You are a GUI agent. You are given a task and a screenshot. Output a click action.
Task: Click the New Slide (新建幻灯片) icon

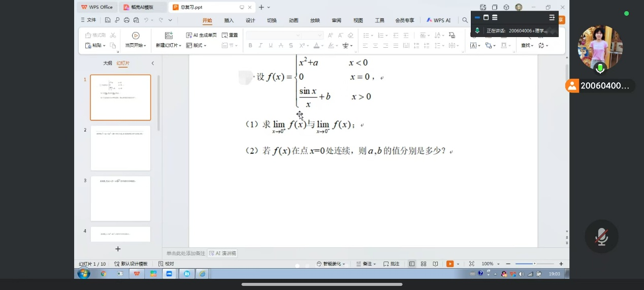click(169, 36)
